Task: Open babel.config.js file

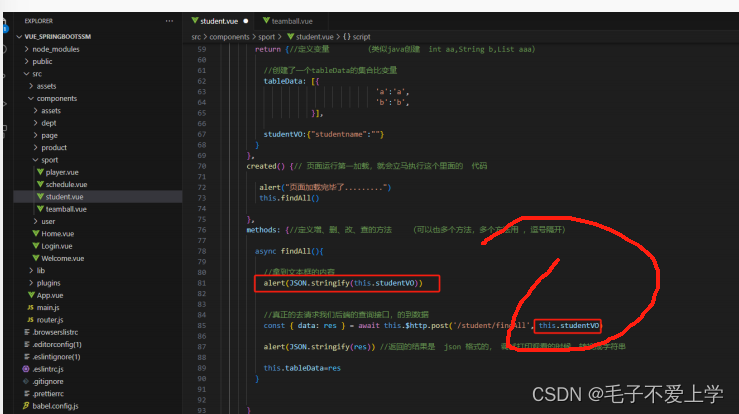Action: [55, 406]
